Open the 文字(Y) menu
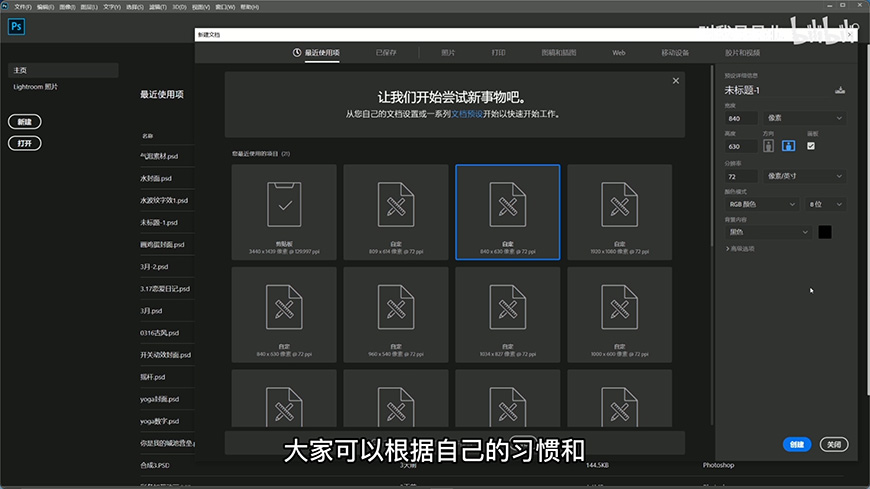 coord(112,7)
